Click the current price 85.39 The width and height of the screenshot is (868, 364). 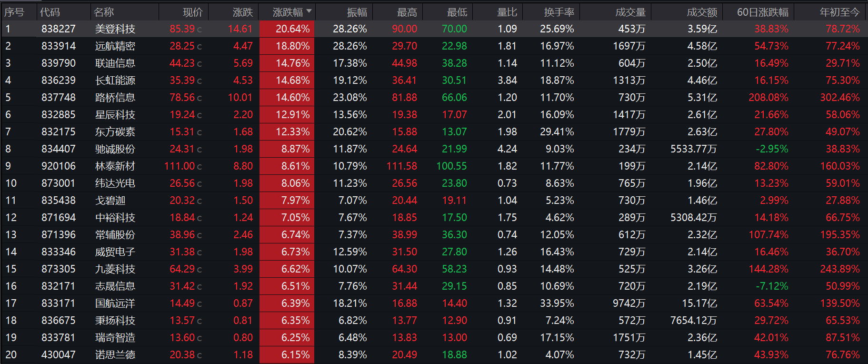(182, 29)
